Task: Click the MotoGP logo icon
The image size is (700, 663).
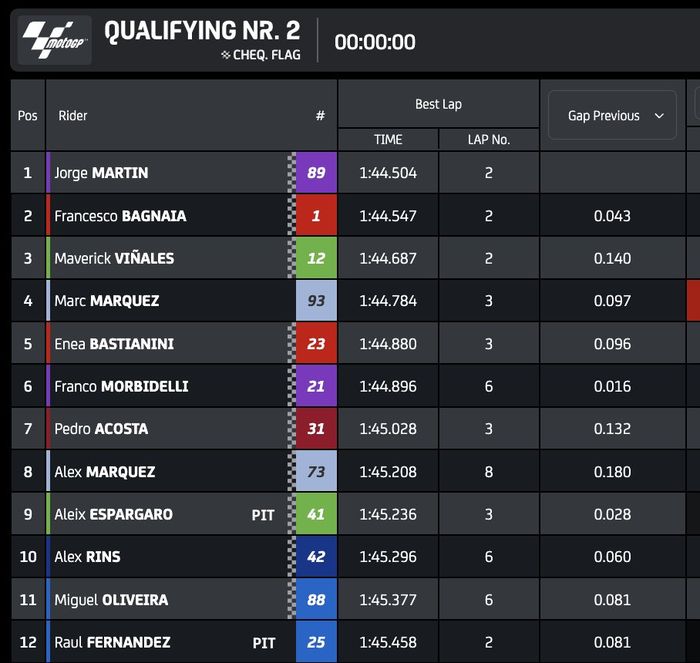Action: 55,41
